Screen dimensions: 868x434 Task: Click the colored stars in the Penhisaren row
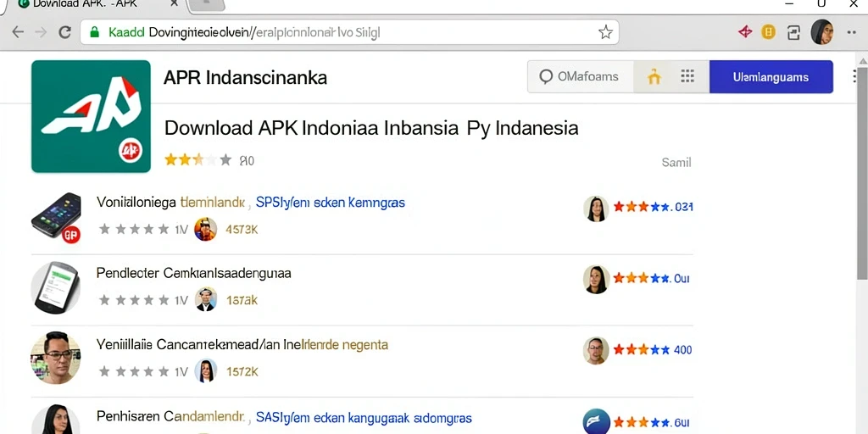click(x=641, y=421)
